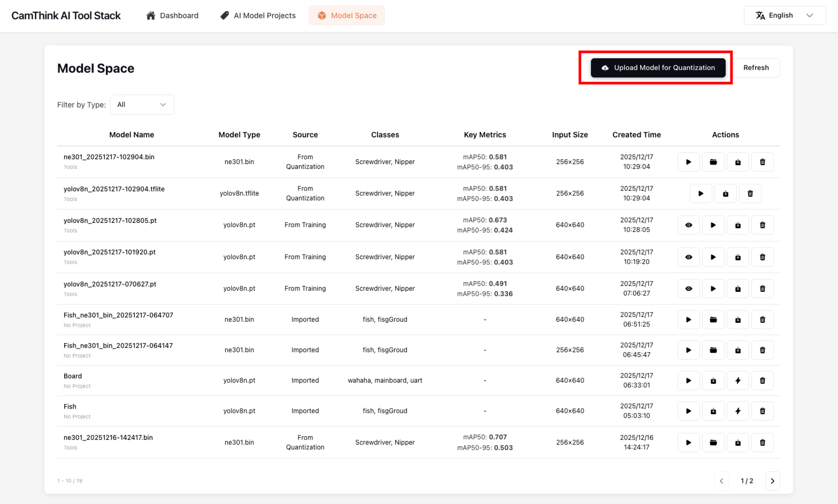Screen dimensions: 838x504
Task: Delete the Board model
Action: point(762,380)
